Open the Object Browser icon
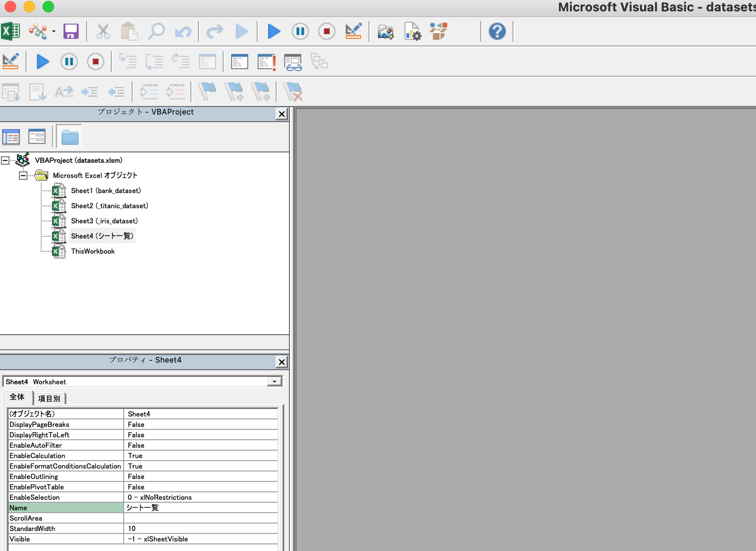756x551 pixels. pos(439,32)
